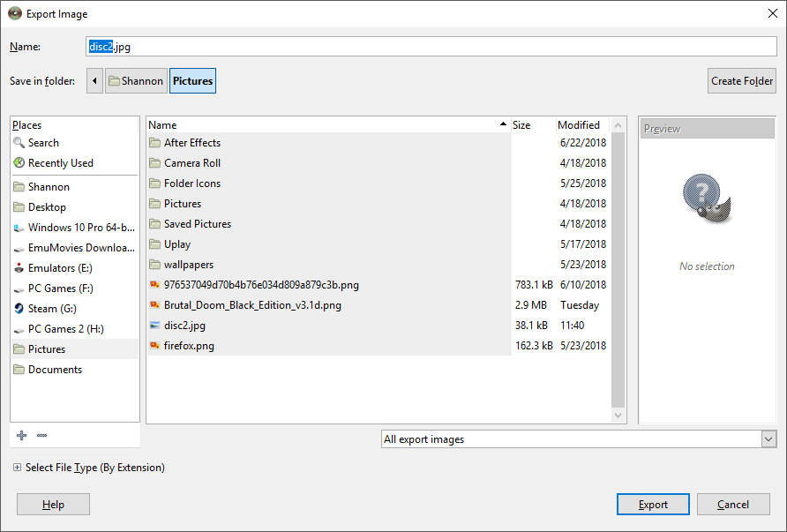Click the Cancel button
Image resolution: width=787 pixels, height=532 pixels.
coord(733,505)
